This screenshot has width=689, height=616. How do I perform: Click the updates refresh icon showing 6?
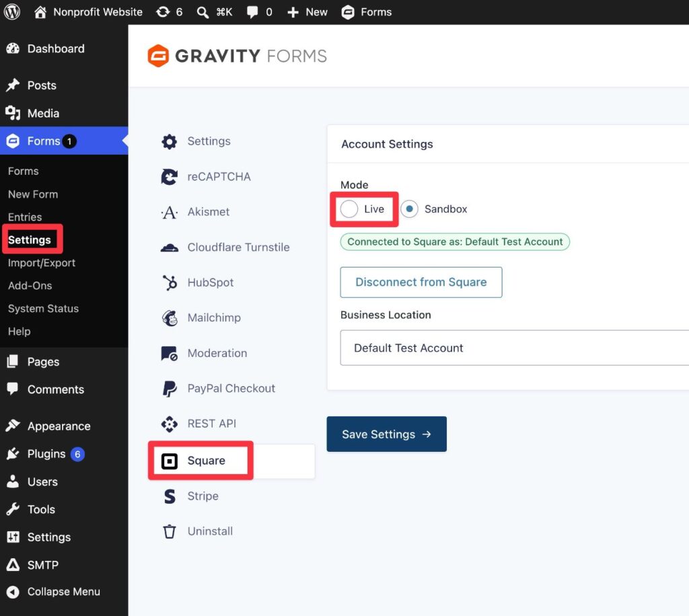coord(163,12)
